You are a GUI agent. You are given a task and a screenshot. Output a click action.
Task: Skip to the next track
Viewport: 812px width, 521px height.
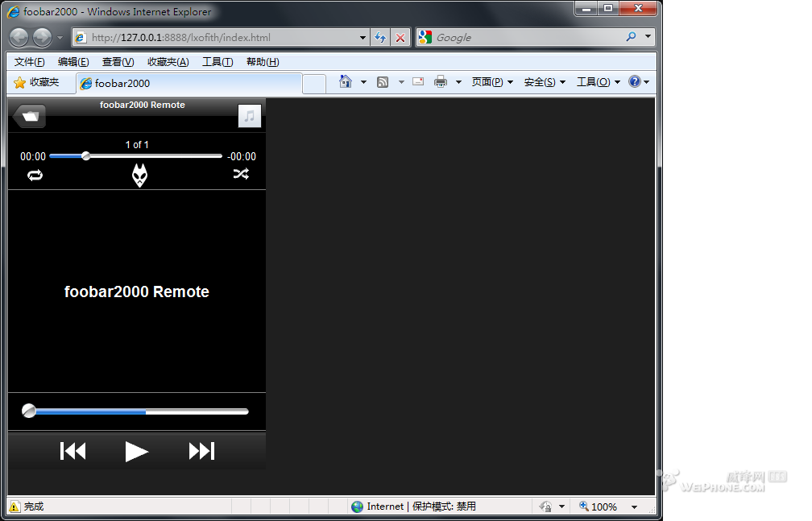pos(201,451)
